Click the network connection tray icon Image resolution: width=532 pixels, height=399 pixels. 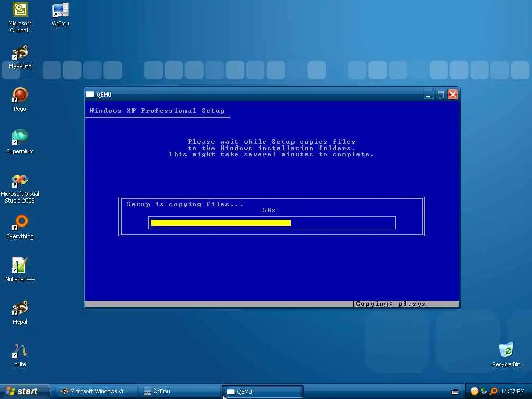[484, 391]
